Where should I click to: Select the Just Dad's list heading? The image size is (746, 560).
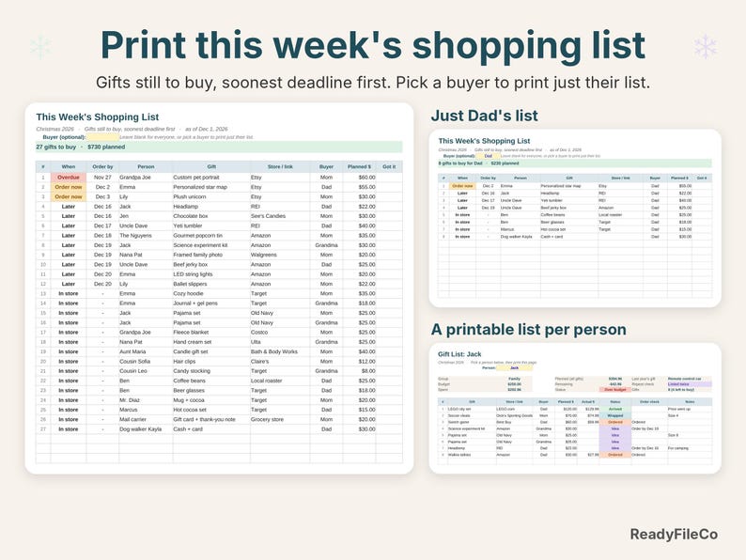[484, 116]
